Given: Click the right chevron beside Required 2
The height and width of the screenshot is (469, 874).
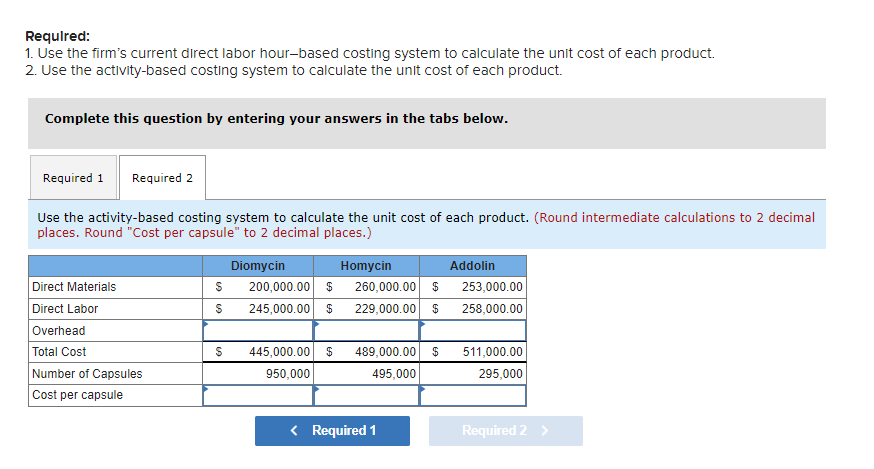Looking at the screenshot, I should click(x=545, y=431).
